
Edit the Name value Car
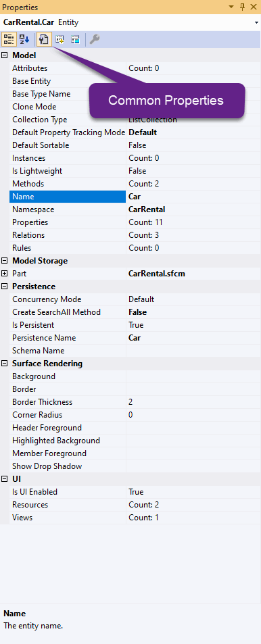(193, 197)
